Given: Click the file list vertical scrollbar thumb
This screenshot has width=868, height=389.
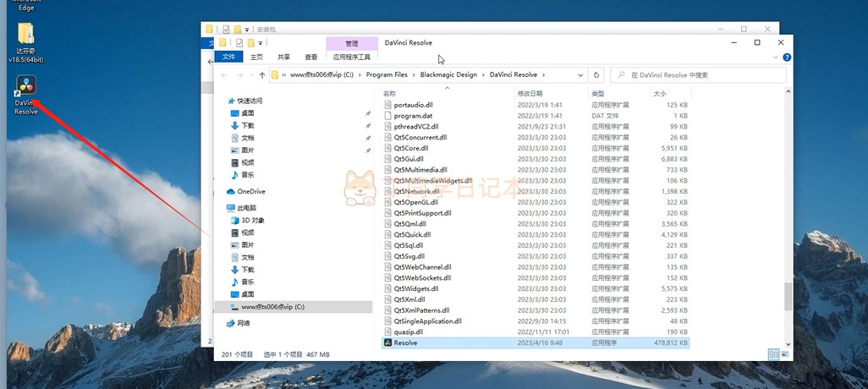Looking at the screenshot, I should tap(788, 298).
